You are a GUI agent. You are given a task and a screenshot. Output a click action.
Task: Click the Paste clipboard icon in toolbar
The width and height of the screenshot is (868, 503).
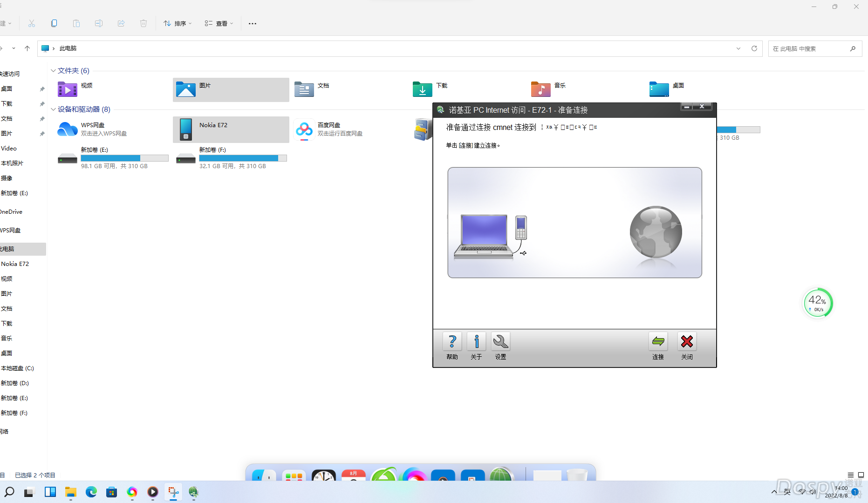[76, 23]
